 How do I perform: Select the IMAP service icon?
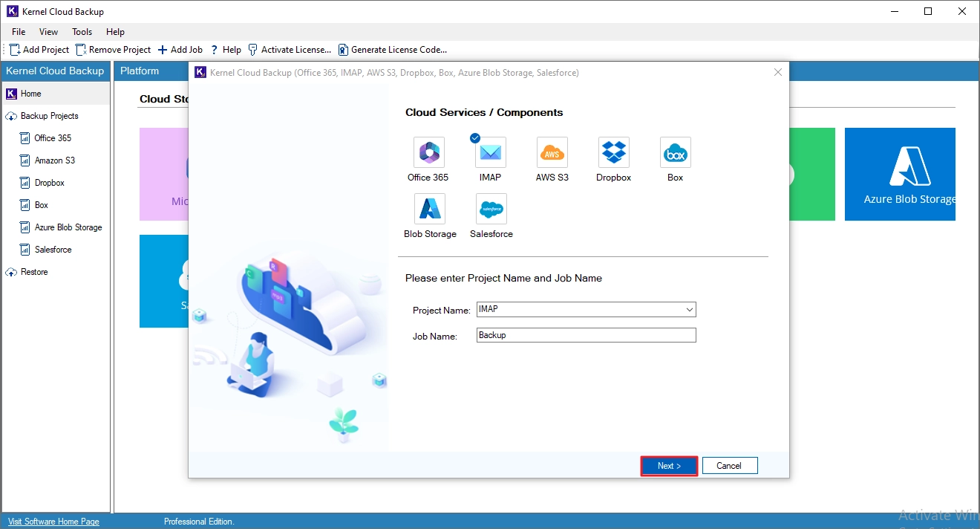(x=491, y=152)
